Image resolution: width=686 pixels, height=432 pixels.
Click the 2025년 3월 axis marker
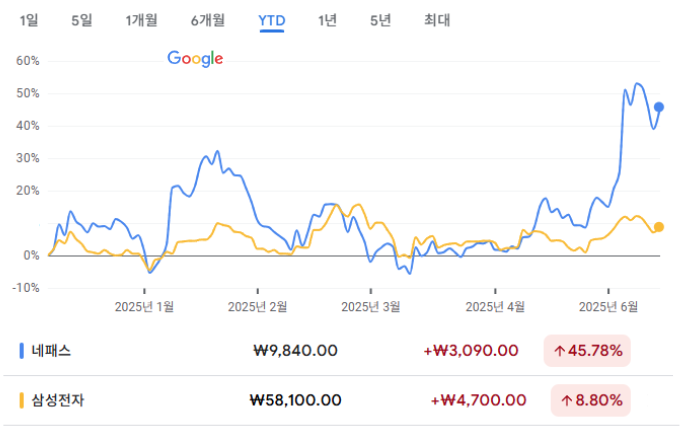click(x=371, y=306)
